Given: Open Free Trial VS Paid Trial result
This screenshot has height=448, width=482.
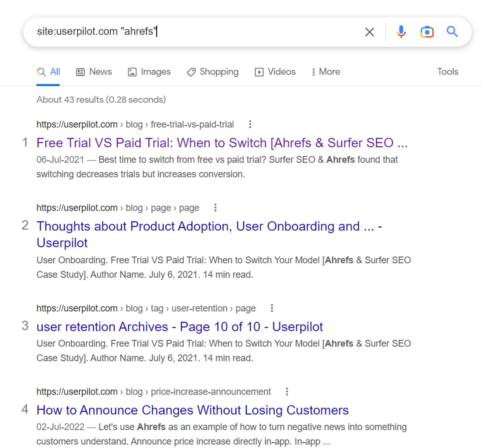Looking at the screenshot, I should pos(222,143).
